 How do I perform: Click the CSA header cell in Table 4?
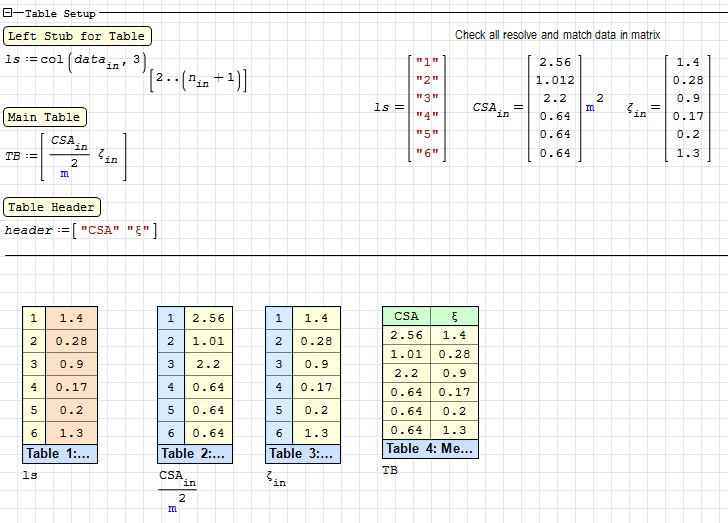click(406, 317)
